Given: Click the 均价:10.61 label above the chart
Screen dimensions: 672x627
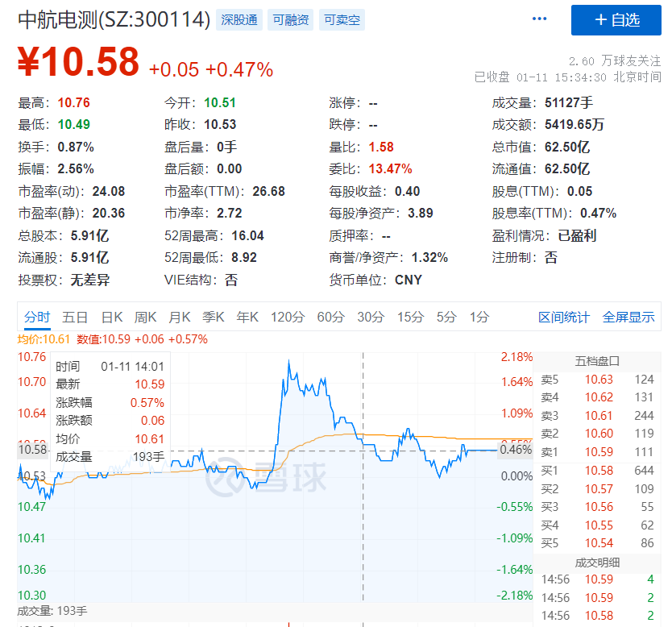Looking at the screenshot, I should click(x=44, y=339).
